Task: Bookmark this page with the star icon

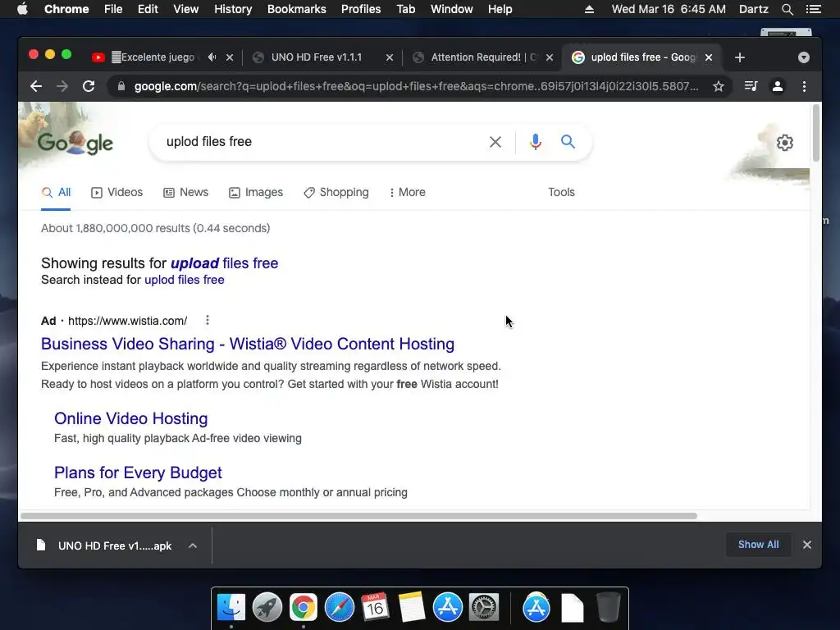Action: pyautogui.click(x=719, y=86)
